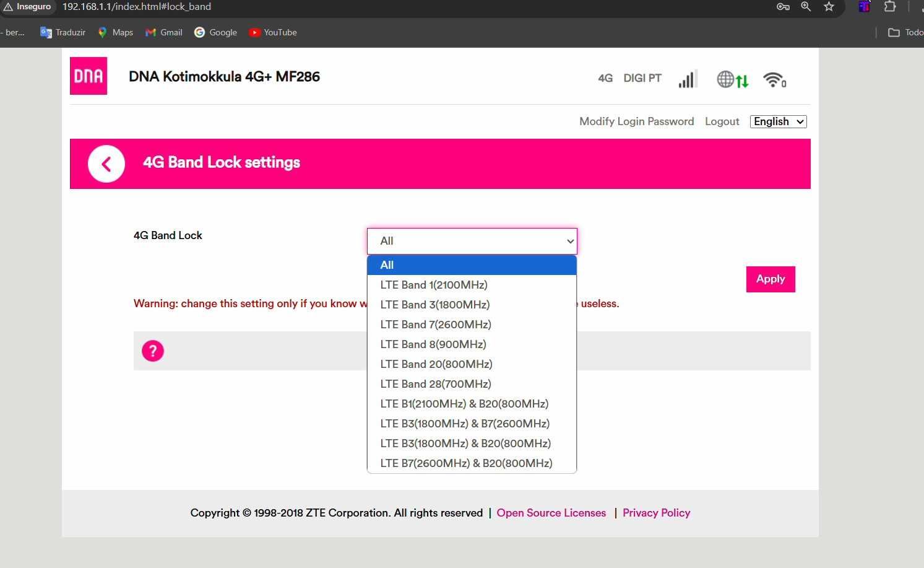Go back using the circular arrow button

coord(106,164)
